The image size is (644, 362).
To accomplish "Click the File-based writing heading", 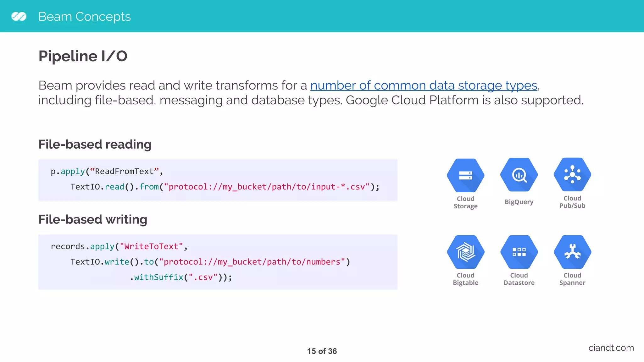I will point(92,219).
